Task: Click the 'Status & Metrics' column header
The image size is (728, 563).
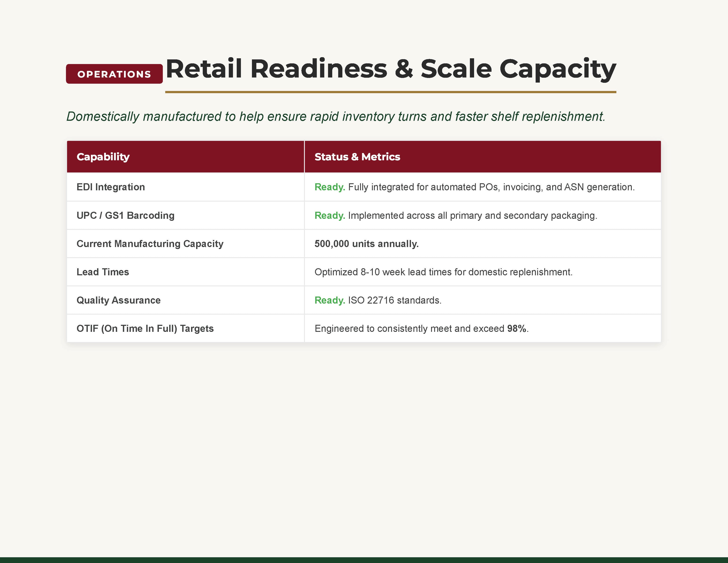Action: (357, 157)
